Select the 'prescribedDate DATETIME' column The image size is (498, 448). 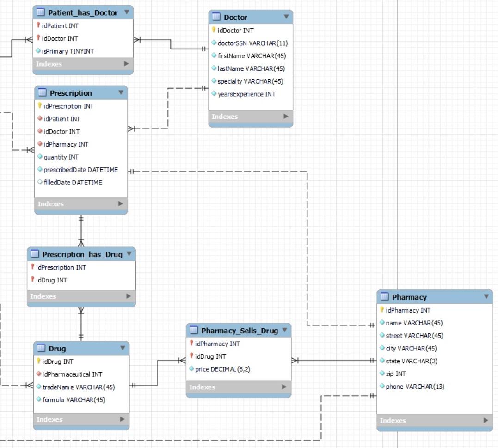coord(81,170)
